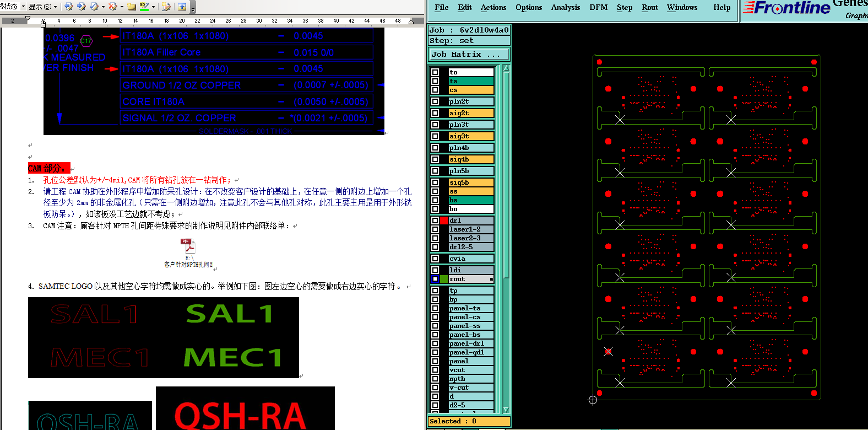Click the layer list vertical scrollbar
The width and height of the screenshot is (868, 430).
(x=506, y=239)
